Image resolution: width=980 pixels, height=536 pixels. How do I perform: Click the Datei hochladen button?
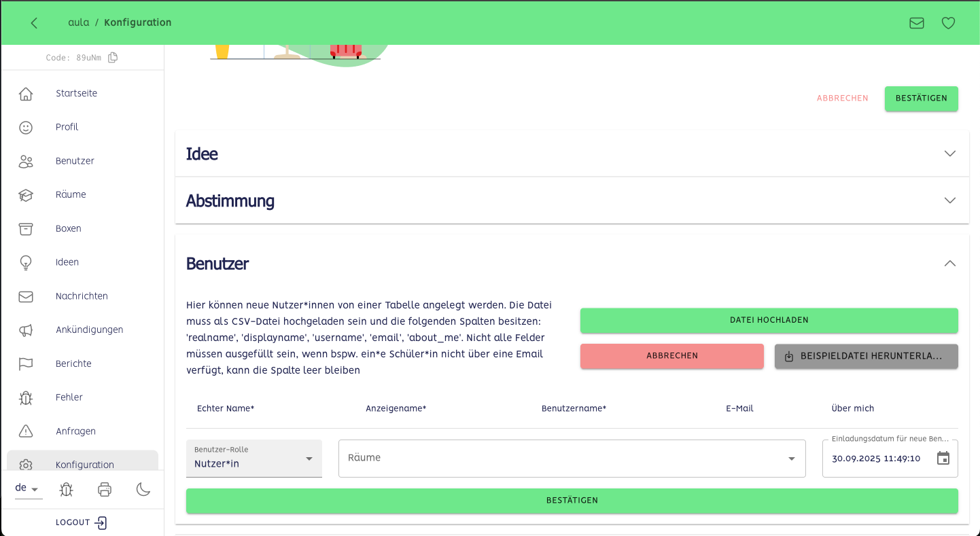[769, 320]
